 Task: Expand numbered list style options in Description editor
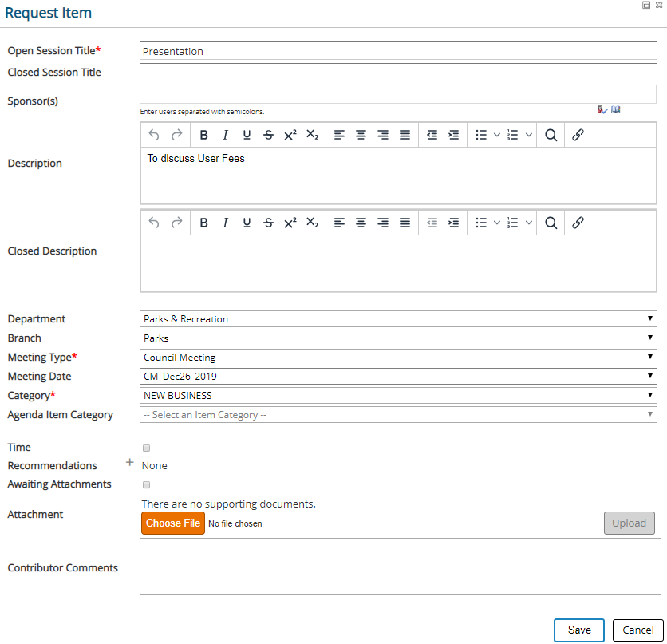pos(529,136)
